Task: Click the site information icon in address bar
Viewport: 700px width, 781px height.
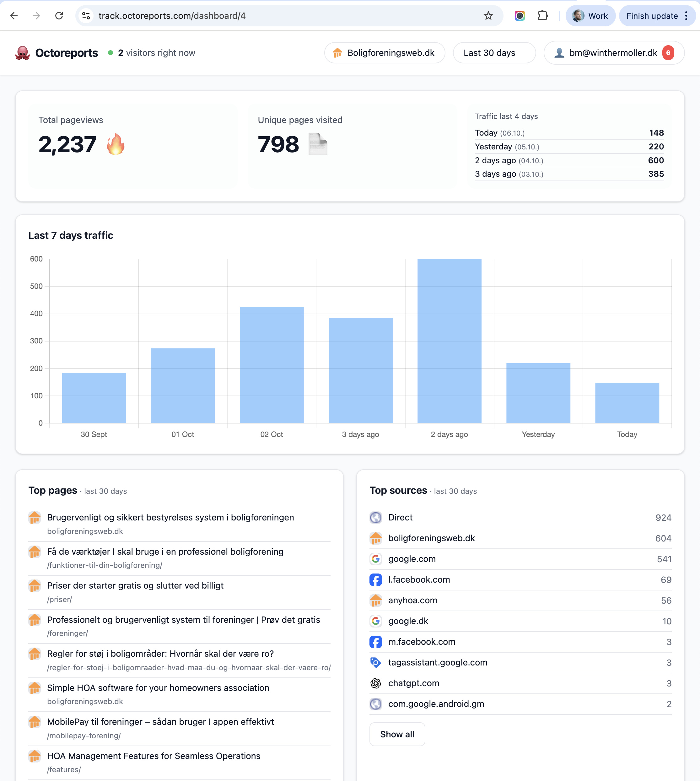Action: click(x=86, y=16)
